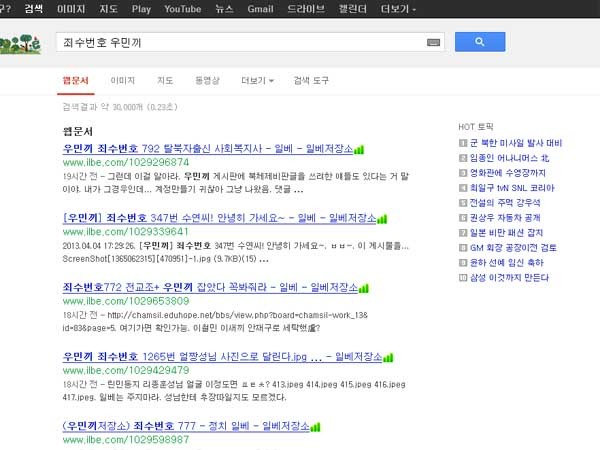Open hot topic GM 회장 공장이전 검토

tap(513, 248)
